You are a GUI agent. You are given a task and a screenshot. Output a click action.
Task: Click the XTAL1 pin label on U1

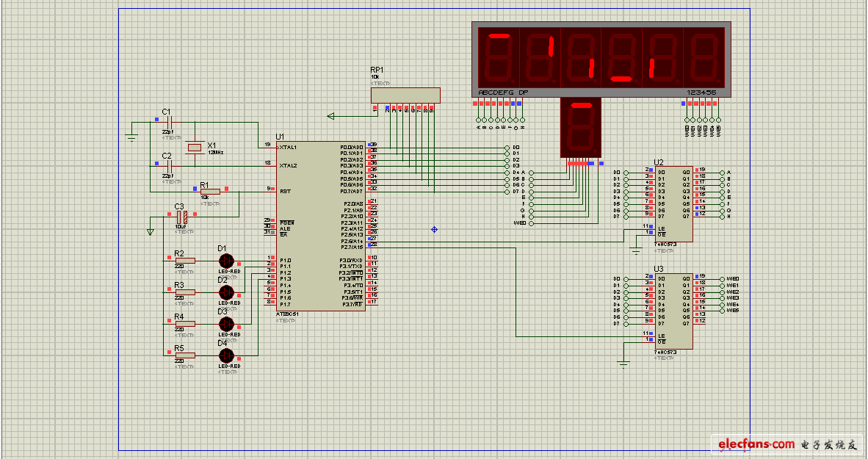click(x=289, y=148)
